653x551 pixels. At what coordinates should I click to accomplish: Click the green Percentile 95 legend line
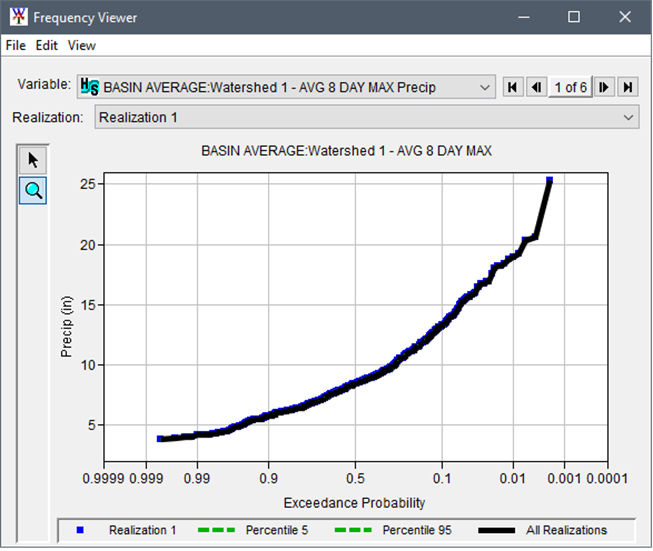point(353,530)
